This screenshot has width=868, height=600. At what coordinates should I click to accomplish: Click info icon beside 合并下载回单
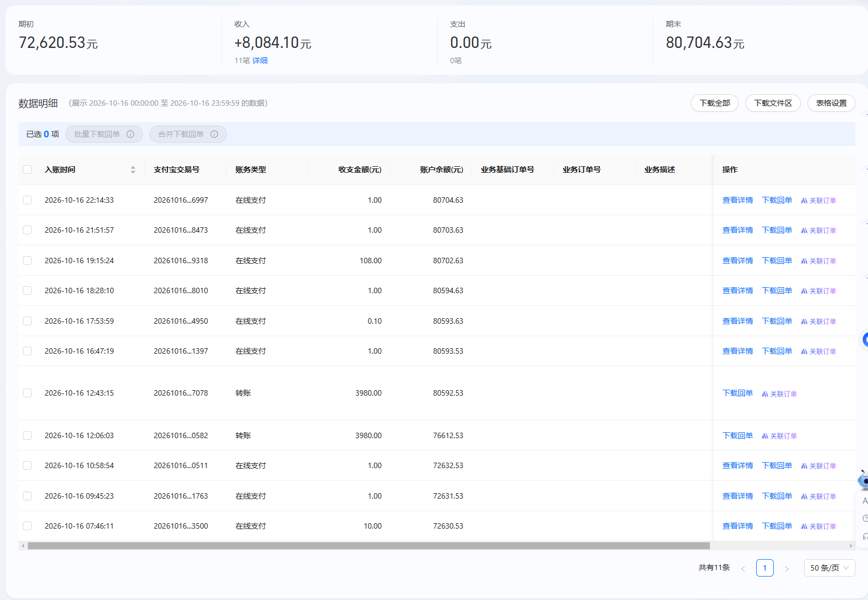pyautogui.click(x=214, y=134)
